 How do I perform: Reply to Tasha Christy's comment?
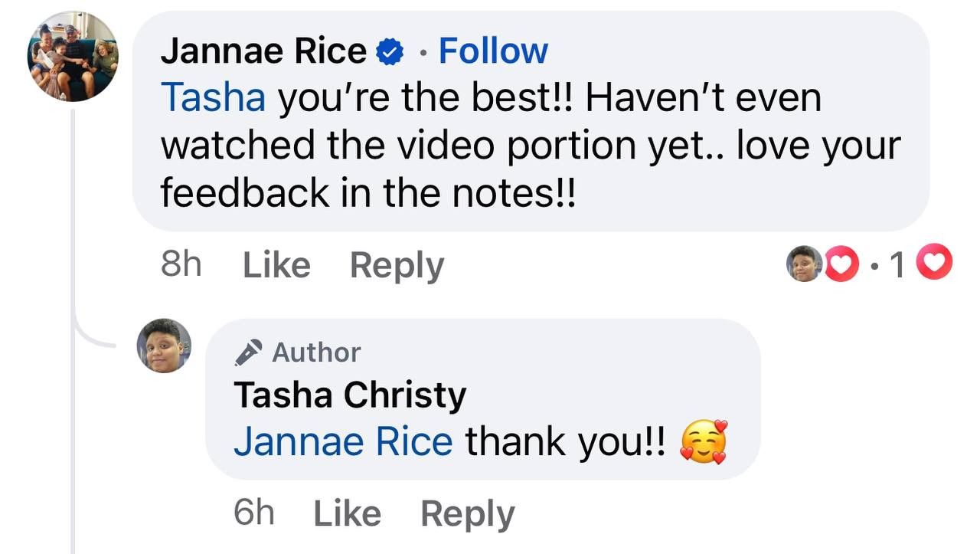(x=467, y=513)
